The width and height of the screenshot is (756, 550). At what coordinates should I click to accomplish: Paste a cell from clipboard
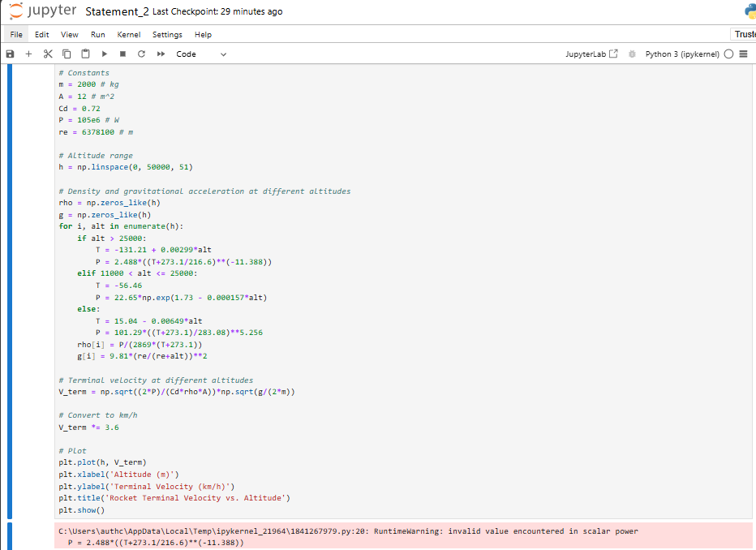pos(85,54)
